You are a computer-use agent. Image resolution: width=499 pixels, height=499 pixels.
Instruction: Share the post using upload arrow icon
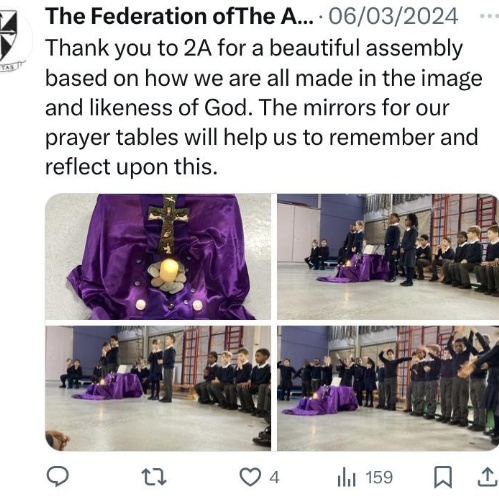[x=488, y=477]
